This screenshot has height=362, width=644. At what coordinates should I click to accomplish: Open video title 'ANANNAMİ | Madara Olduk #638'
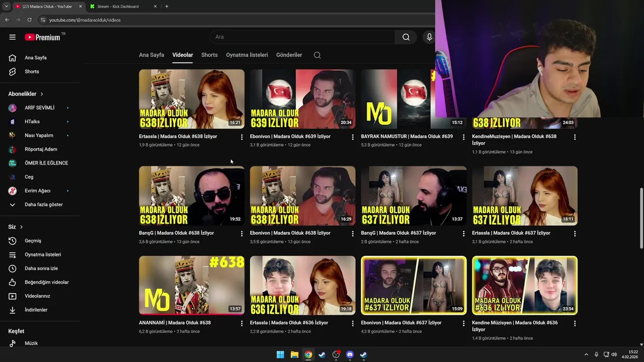click(175, 323)
